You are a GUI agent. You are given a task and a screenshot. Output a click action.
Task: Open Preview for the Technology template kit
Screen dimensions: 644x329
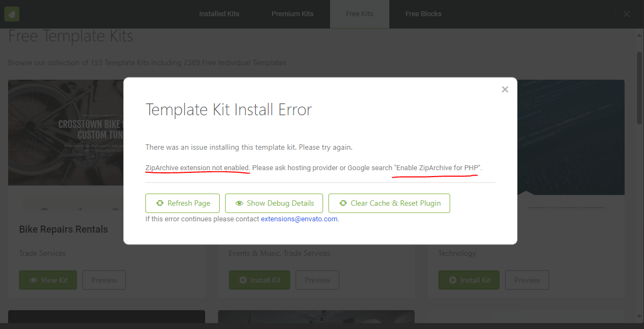pyautogui.click(x=527, y=279)
